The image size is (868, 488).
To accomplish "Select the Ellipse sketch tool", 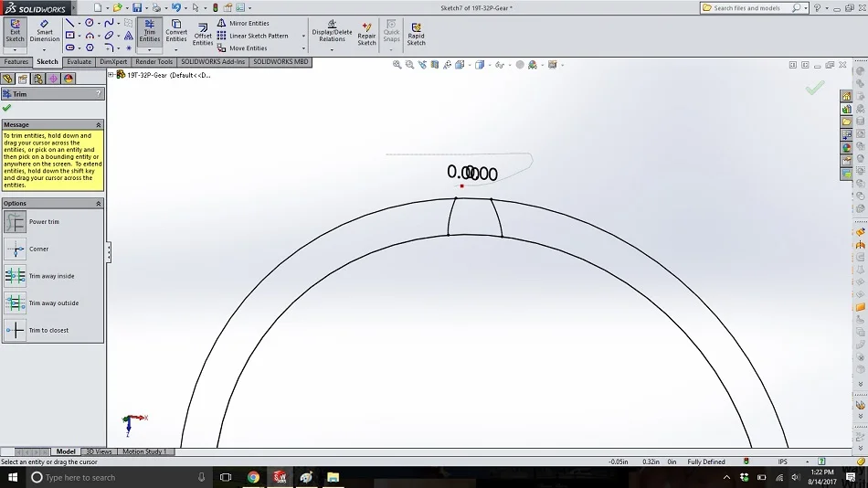I will click(x=109, y=36).
